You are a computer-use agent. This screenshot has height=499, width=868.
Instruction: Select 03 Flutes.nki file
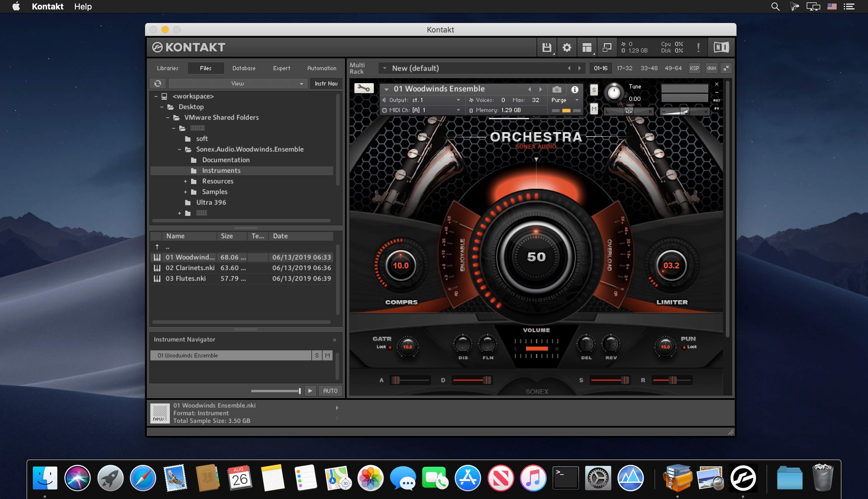[241, 279]
